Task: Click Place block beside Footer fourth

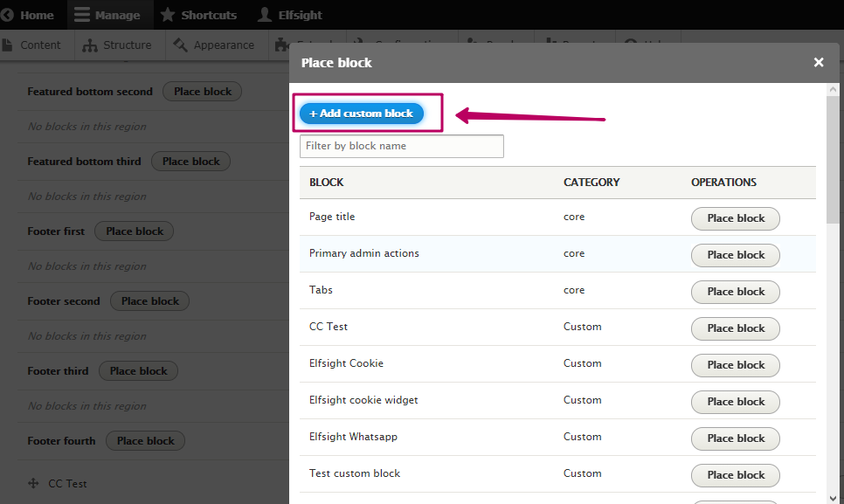Action: coord(145,441)
